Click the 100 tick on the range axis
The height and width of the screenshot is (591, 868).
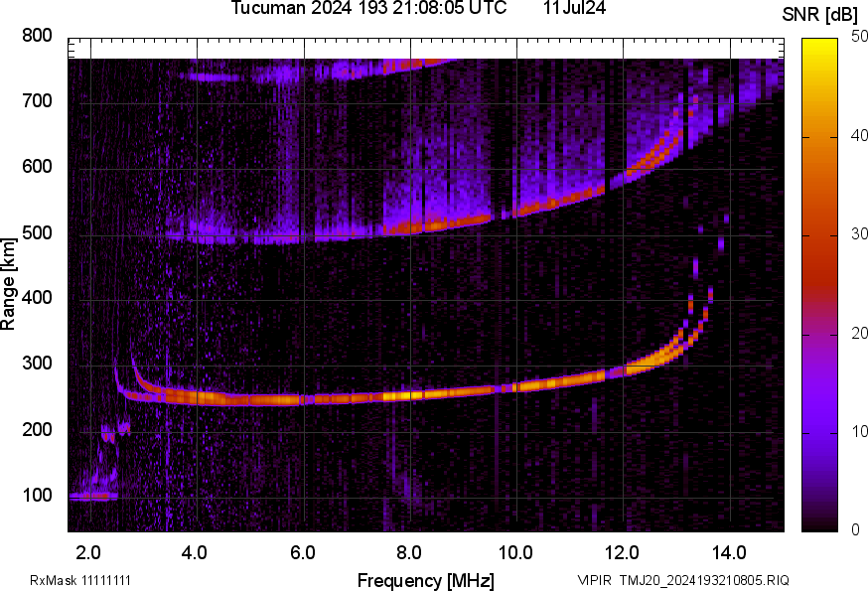[x=37, y=496]
